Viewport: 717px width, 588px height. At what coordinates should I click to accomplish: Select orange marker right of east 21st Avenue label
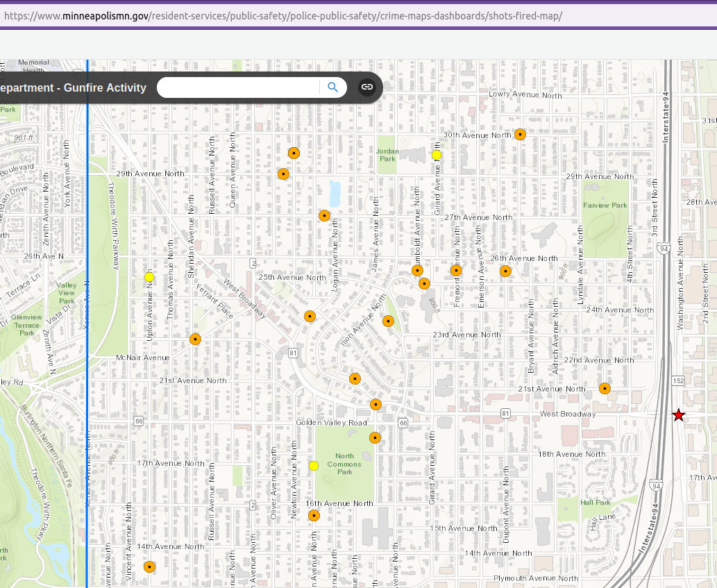point(605,389)
